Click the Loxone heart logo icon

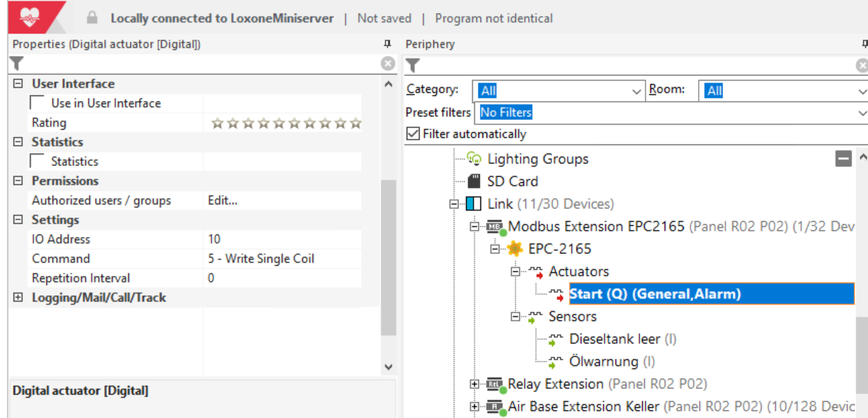30,17
